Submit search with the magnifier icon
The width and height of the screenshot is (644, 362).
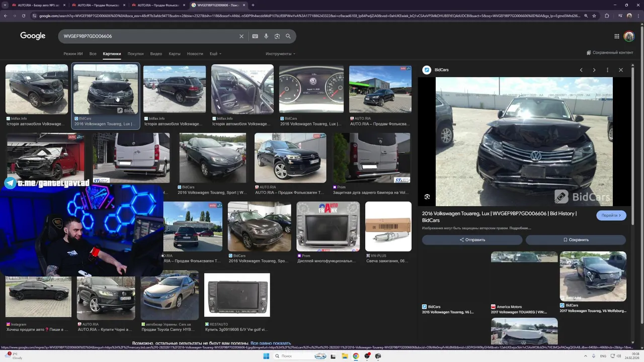288,36
